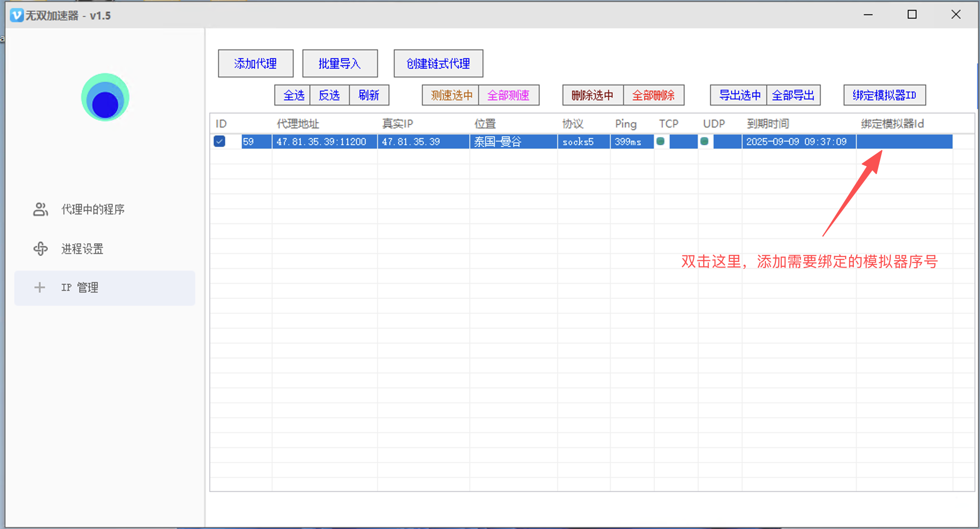
Task: Click 创建链式代理 to create chained proxy
Action: click(x=438, y=63)
